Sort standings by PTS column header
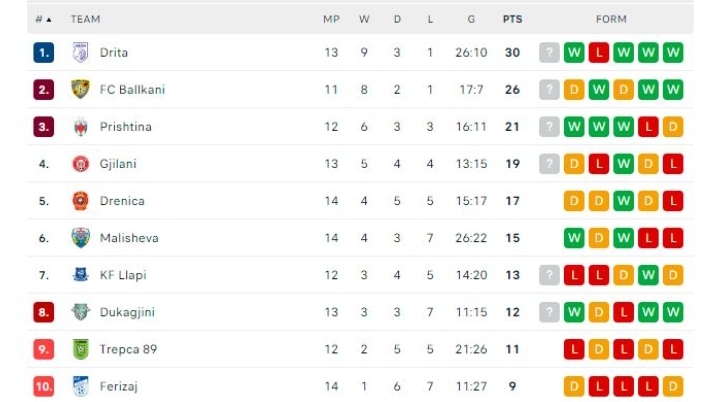 [512, 19]
